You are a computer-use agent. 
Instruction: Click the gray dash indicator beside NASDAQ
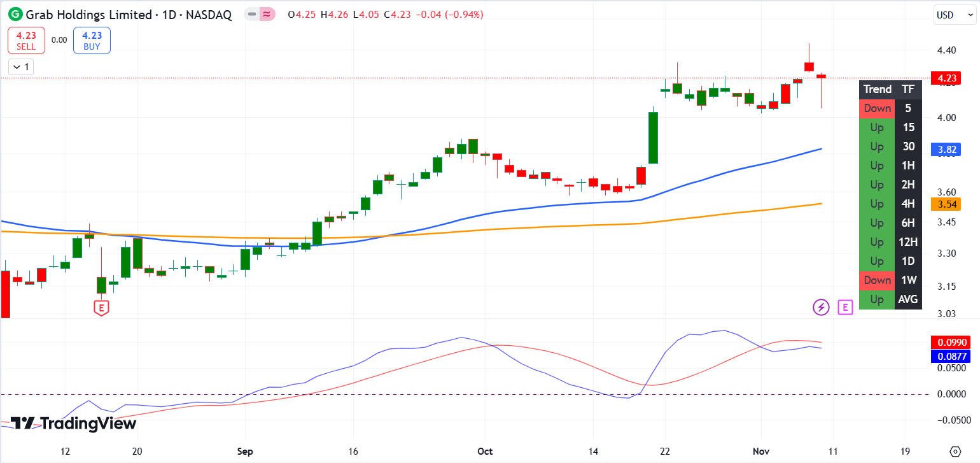tap(253, 14)
